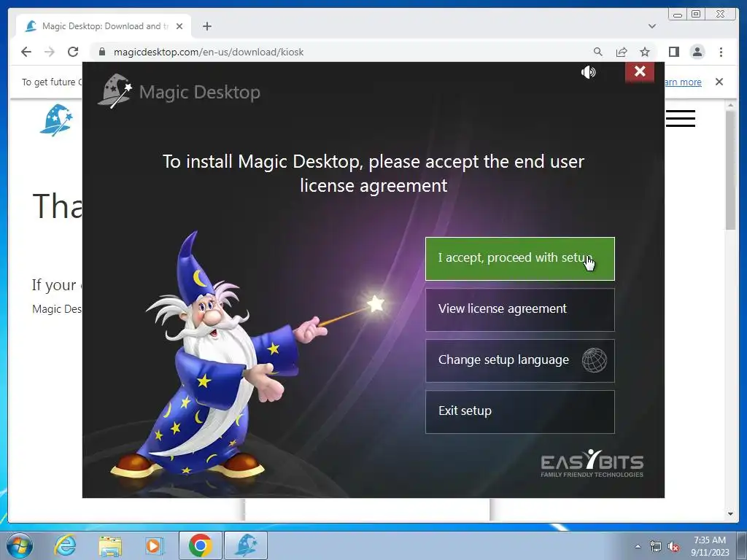
Task: Open View license agreement
Action: 519,309
